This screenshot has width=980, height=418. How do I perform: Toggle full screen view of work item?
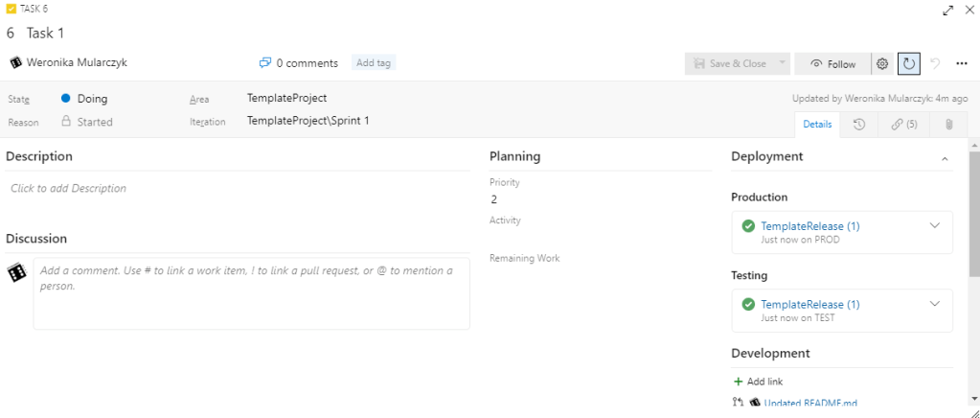click(x=947, y=11)
